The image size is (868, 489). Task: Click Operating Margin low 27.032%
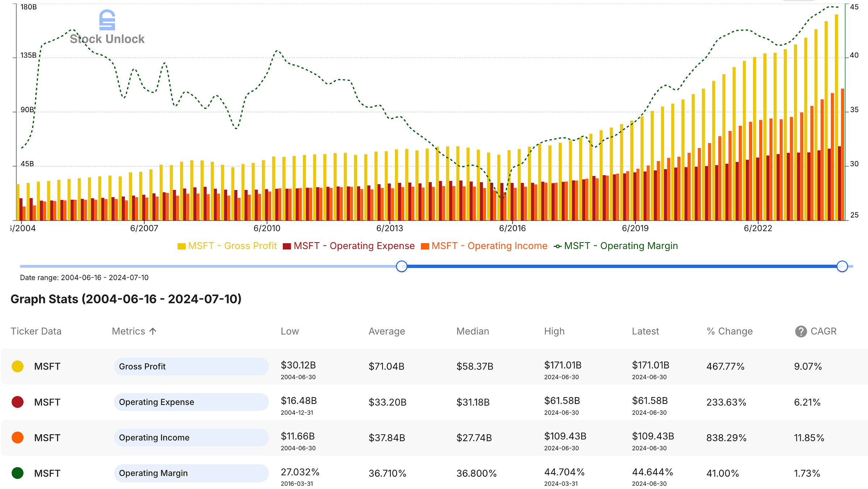tap(300, 472)
